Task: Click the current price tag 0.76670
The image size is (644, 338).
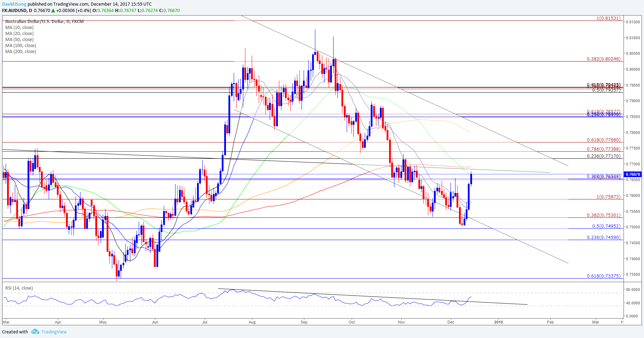Action: point(633,174)
